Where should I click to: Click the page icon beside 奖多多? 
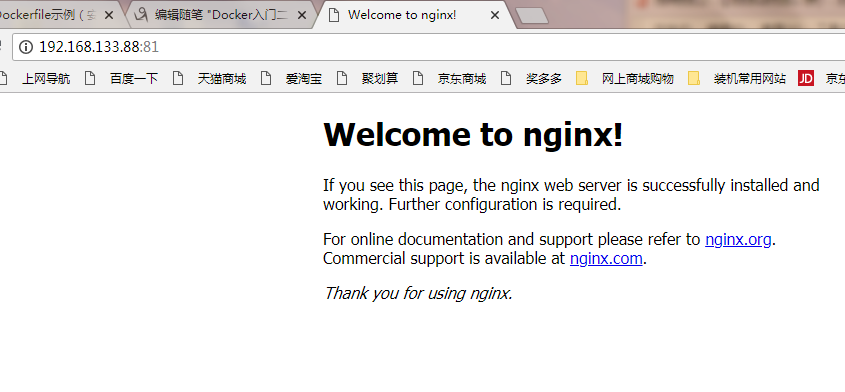pyautogui.click(x=506, y=79)
